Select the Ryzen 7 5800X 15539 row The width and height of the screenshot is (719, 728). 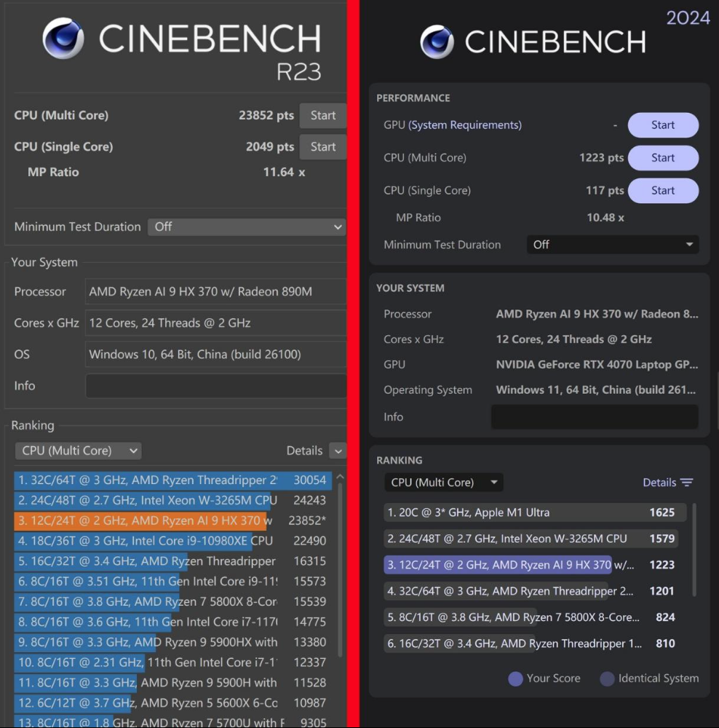point(172,602)
